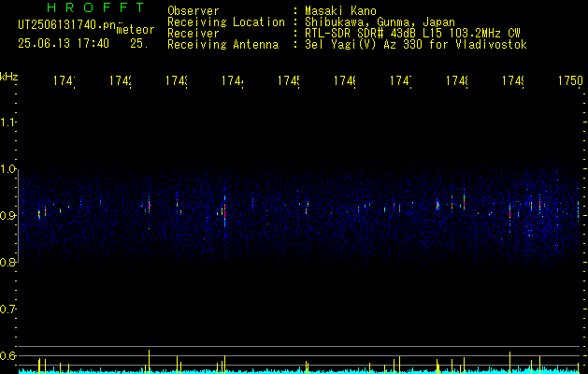Viewport: 588px width, 374px height.
Task: Click the 'meteor' label under the file name
Action: 136,30
